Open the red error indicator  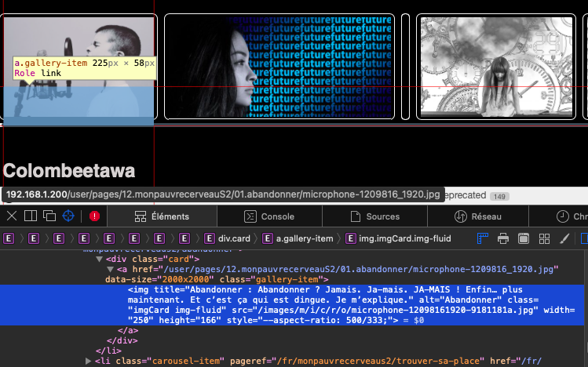[94, 216]
